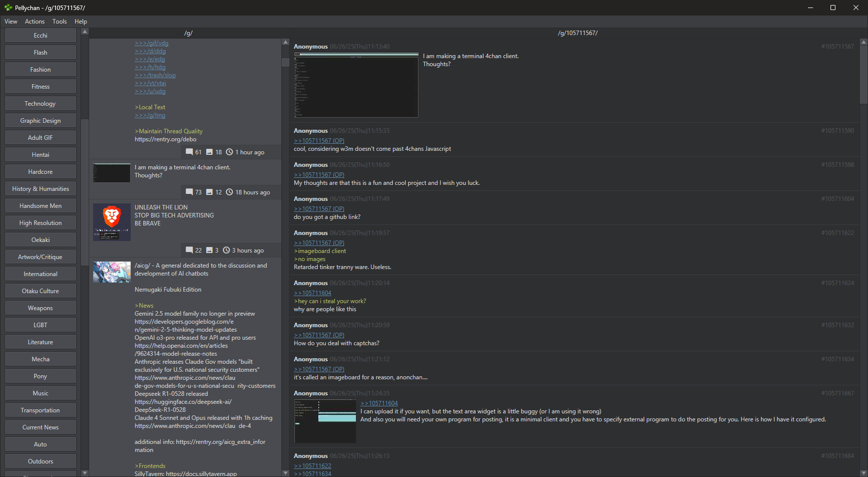Open the >>105711567 (OP) quote in post 105711590
The height and width of the screenshot is (477, 868).
(x=319, y=141)
